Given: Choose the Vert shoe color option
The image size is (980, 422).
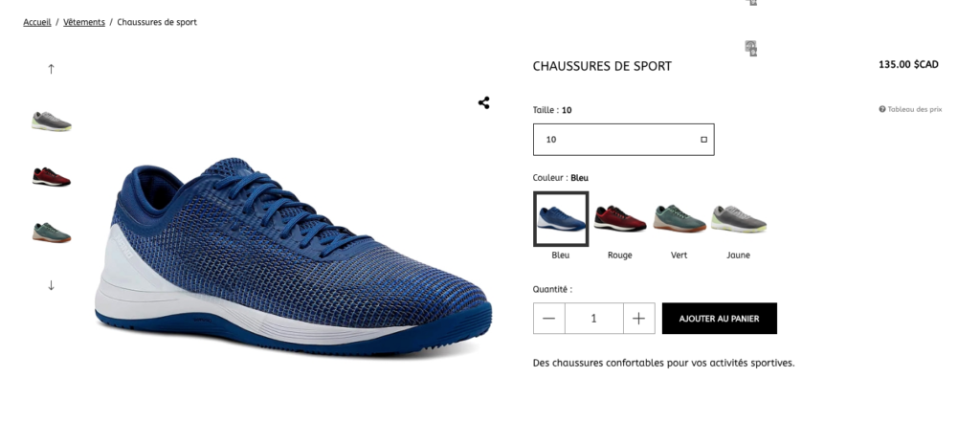Looking at the screenshot, I should pos(679,219).
